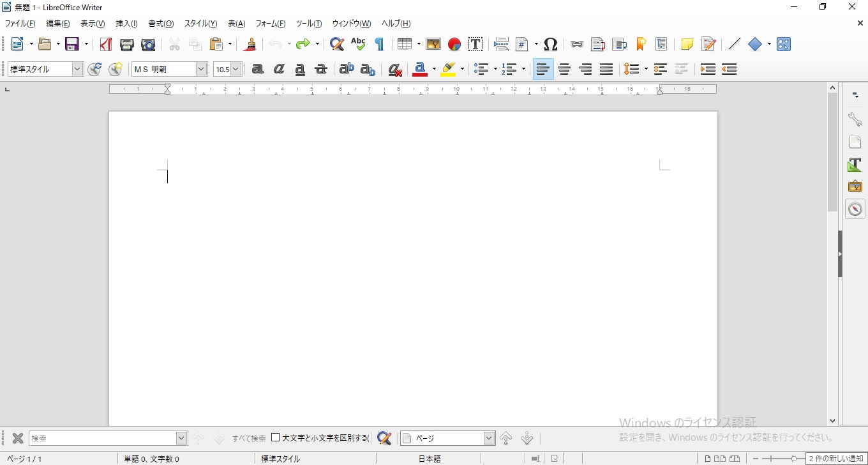Insert basic shape (diamond)
This screenshot has width=868, height=465.
(755, 44)
